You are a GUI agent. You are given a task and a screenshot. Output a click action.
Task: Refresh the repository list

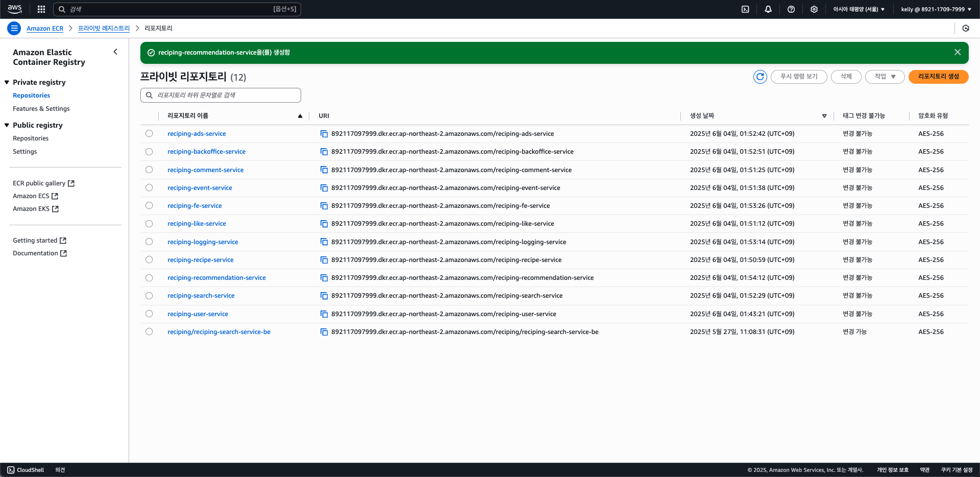click(760, 77)
